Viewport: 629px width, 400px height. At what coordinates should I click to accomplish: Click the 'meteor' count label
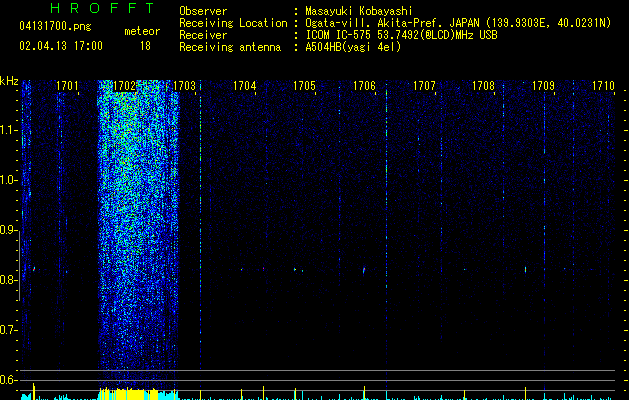(142, 31)
